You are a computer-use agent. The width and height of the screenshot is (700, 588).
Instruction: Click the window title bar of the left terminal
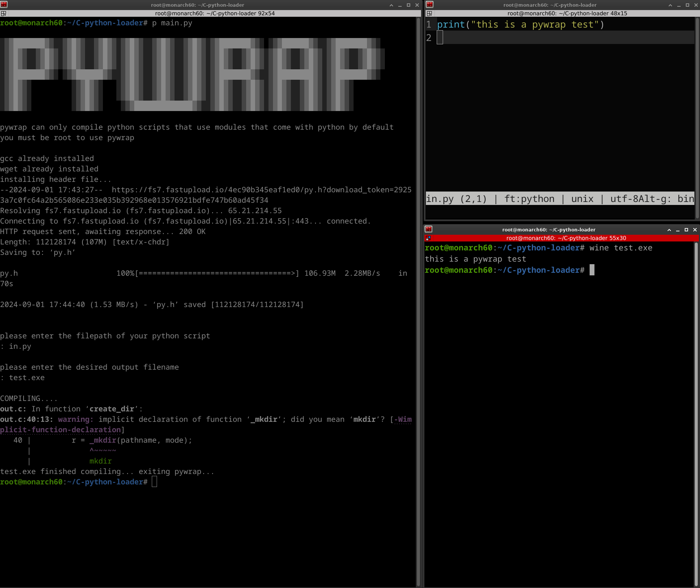click(x=198, y=5)
